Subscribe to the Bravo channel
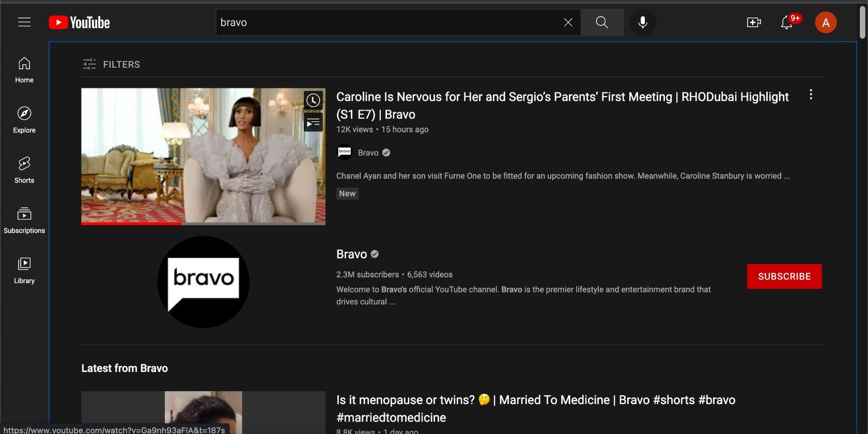868x434 pixels. pyautogui.click(x=784, y=276)
